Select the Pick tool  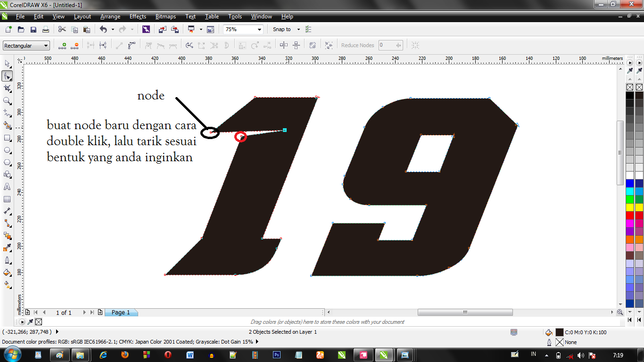tap(7, 64)
